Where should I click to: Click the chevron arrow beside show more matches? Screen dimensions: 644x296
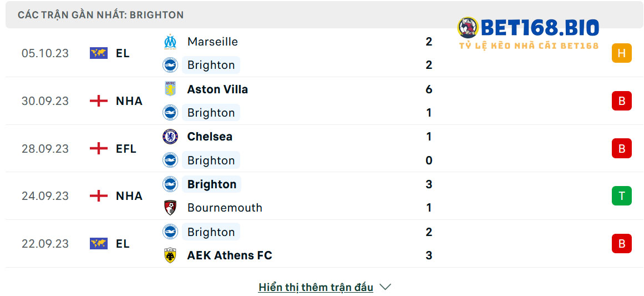(386, 287)
